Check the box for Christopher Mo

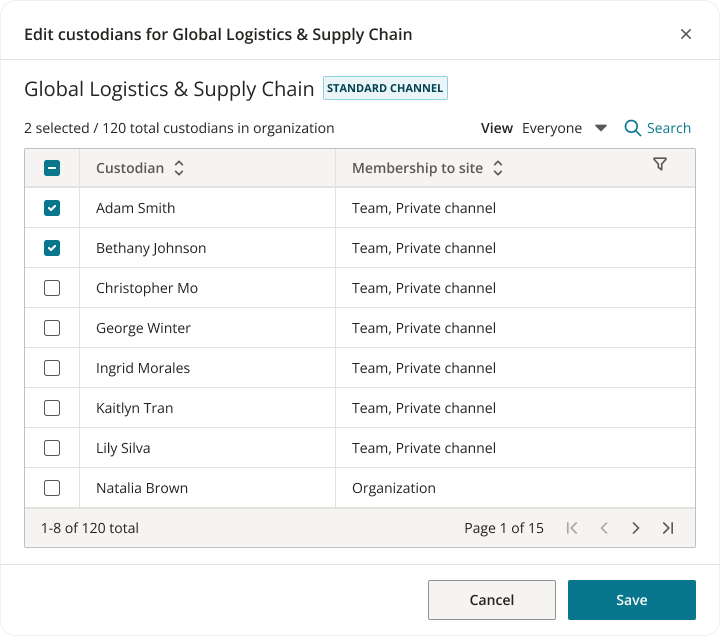click(52, 288)
